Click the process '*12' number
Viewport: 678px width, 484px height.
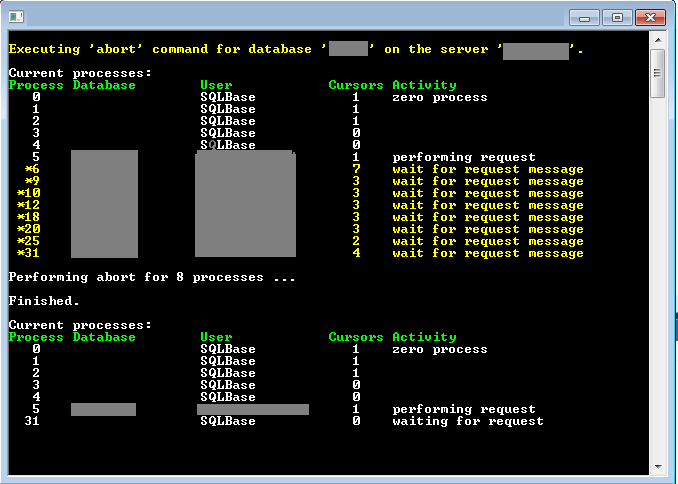(x=29, y=205)
